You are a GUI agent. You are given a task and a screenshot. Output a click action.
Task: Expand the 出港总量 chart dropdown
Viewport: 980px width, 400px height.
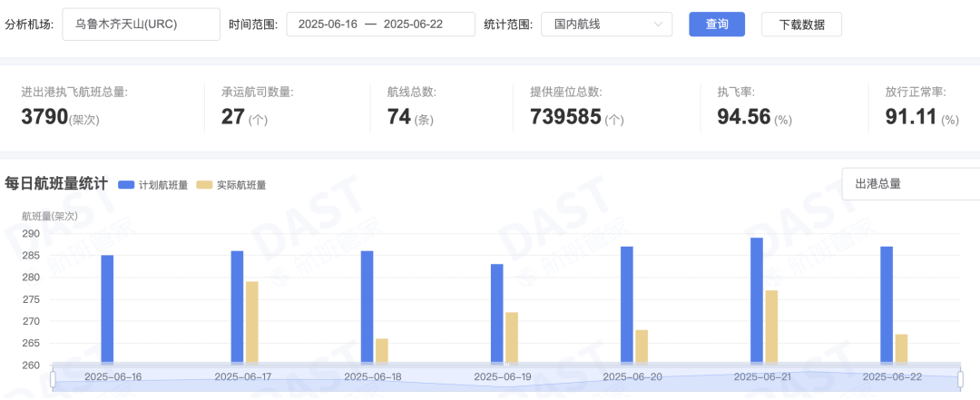click(911, 184)
